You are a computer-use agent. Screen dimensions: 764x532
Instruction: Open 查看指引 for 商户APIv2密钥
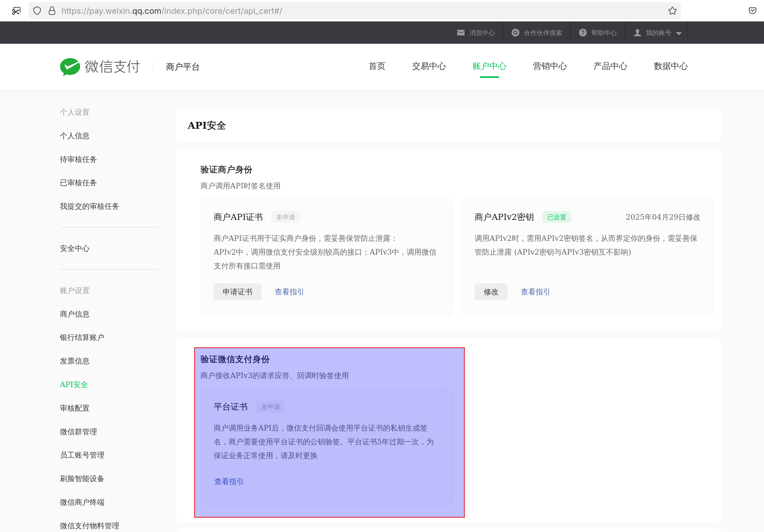coord(535,292)
